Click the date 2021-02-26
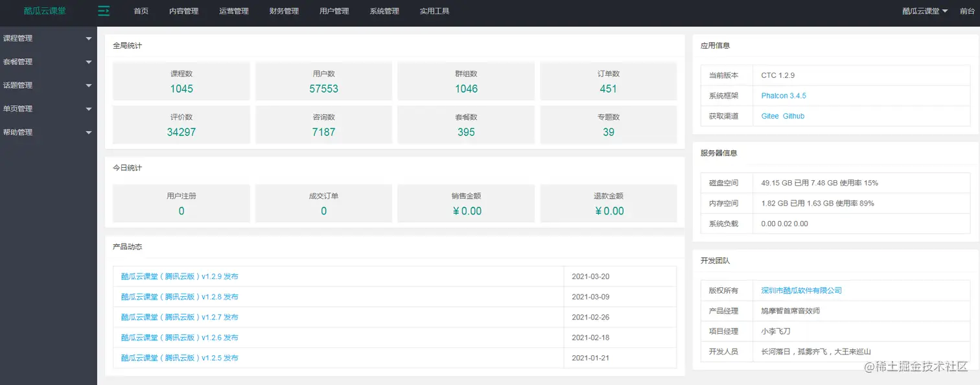 click(x=590, y=317)
